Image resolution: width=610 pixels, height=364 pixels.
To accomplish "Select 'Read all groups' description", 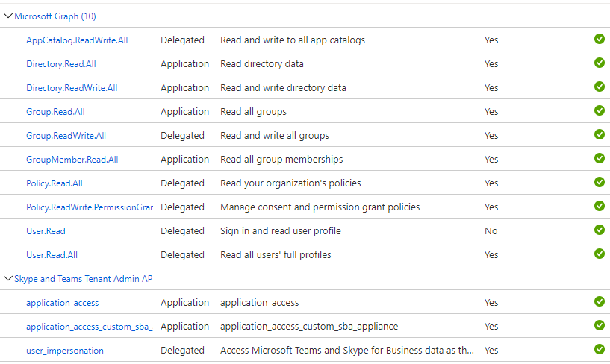I will (253, 111).
